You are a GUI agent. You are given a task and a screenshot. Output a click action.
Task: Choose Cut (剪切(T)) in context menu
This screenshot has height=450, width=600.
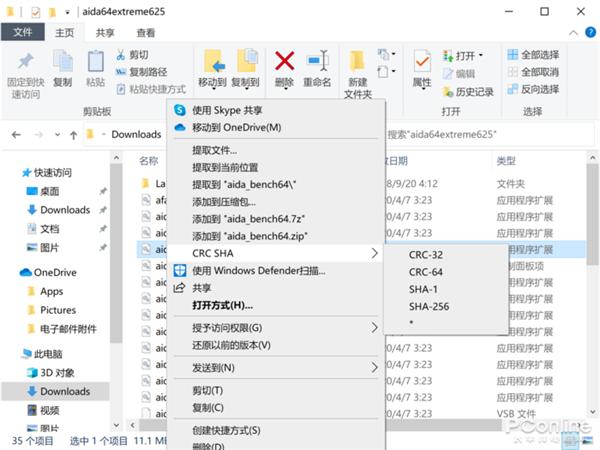[x=276, y=391]
